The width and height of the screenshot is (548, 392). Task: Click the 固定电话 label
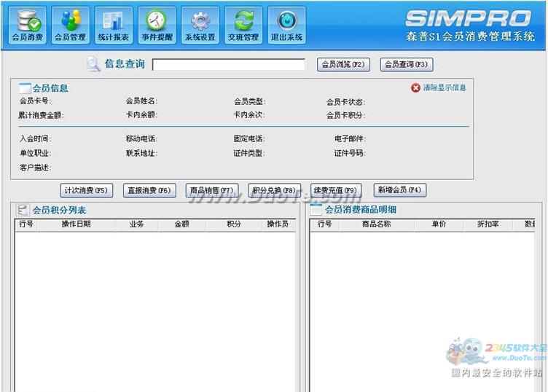[x=249, y=138]
